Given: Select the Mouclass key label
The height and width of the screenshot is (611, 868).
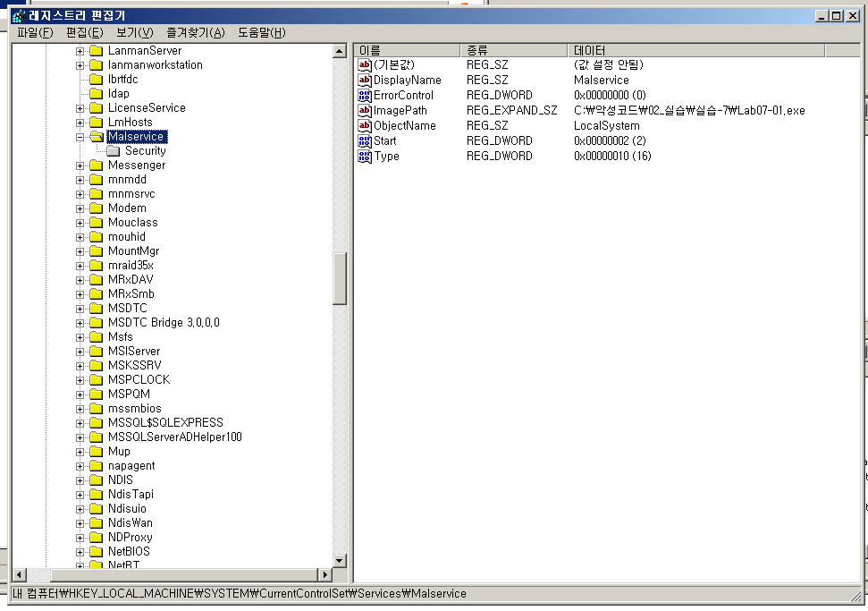Looking at the screenshot, I should click(x=133, y=223).
